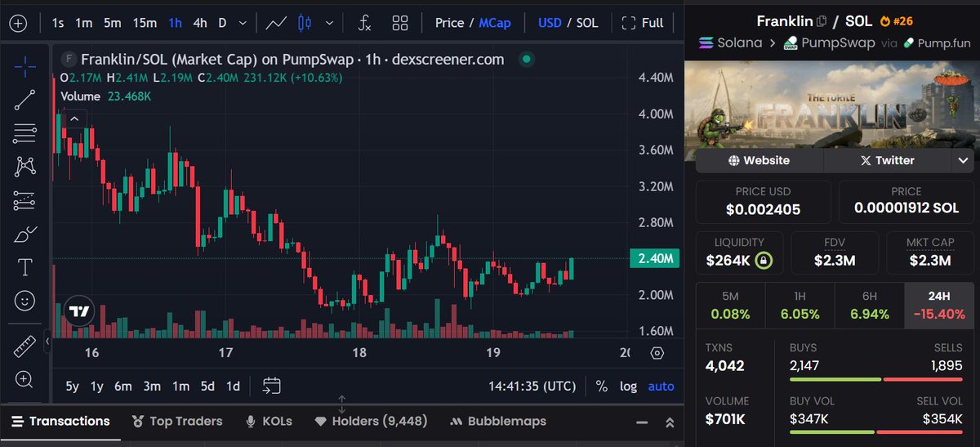
Task: Select the 1H stats tab
Action: (x=800, y=306)
